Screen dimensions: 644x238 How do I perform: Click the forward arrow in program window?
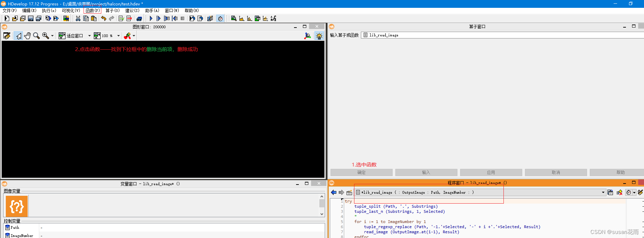click(341, 192)
